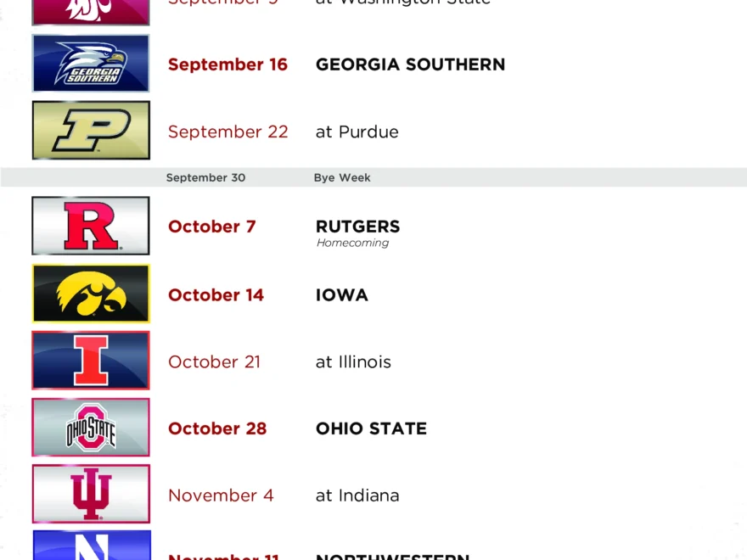Click the "at Illinois" opponent text

(x=353, y=361)
